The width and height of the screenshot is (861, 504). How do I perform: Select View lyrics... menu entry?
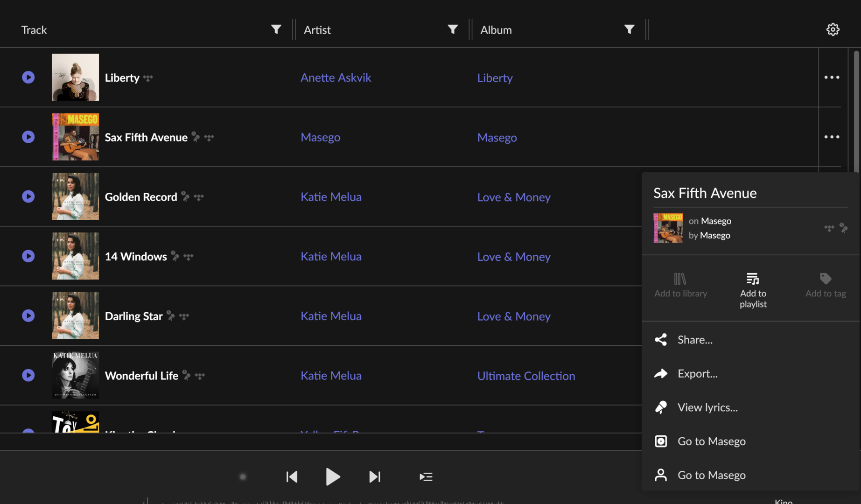707,407
